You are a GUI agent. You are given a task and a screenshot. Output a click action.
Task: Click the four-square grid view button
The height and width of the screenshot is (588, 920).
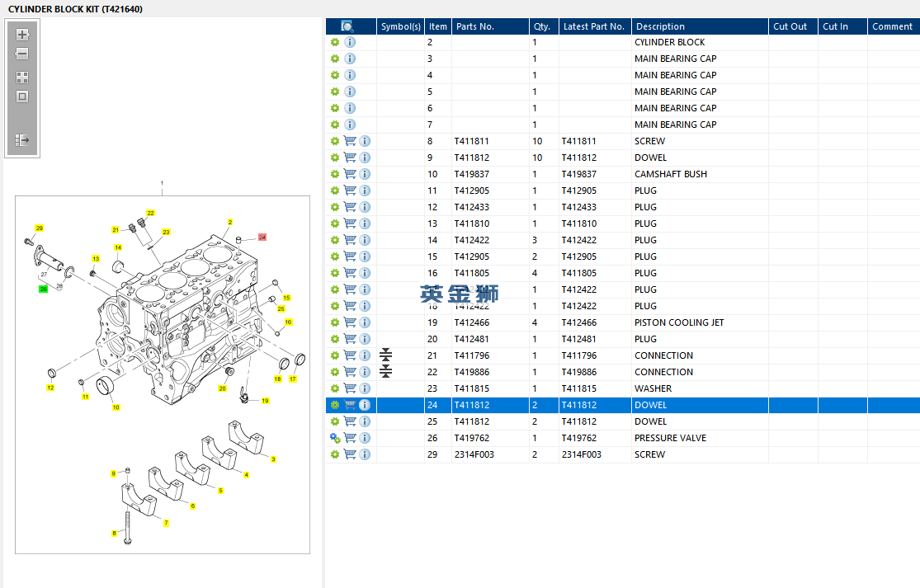[22, 78]
